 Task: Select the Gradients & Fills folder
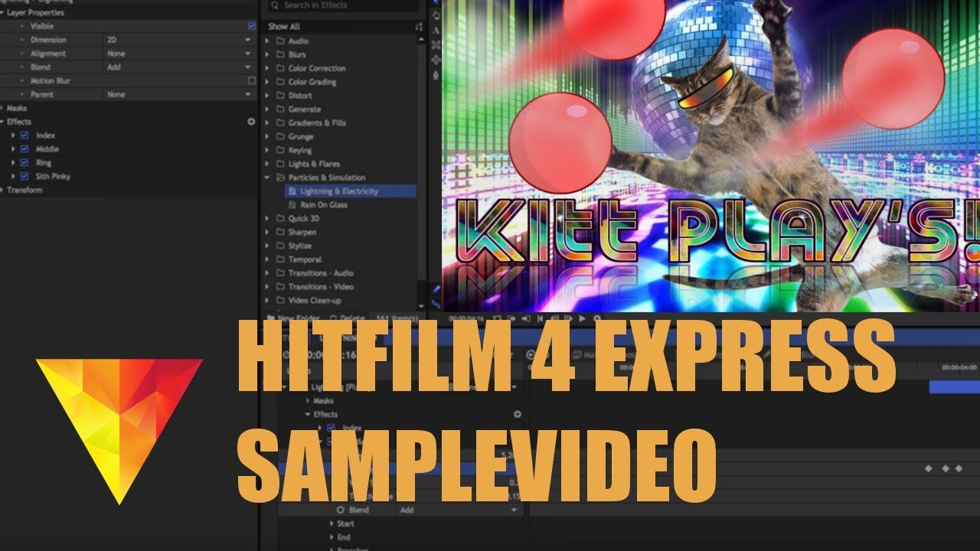(316, 122)
